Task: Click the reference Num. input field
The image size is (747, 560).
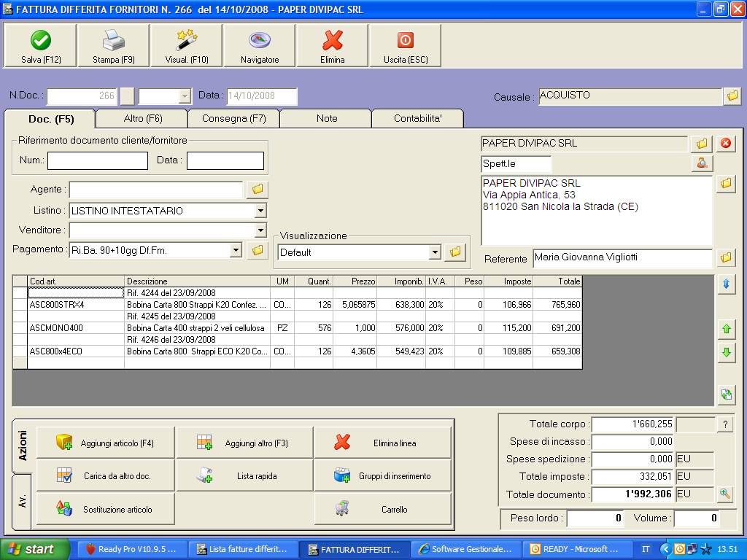Action: tap(98, 160)
